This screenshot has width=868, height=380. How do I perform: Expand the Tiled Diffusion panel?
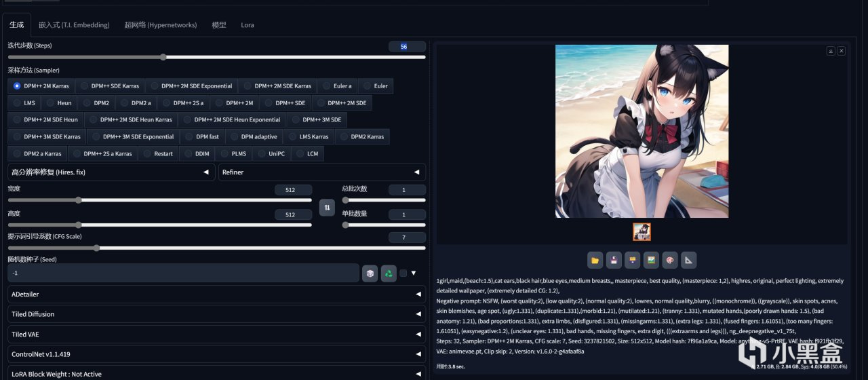(x=217, y=314)
